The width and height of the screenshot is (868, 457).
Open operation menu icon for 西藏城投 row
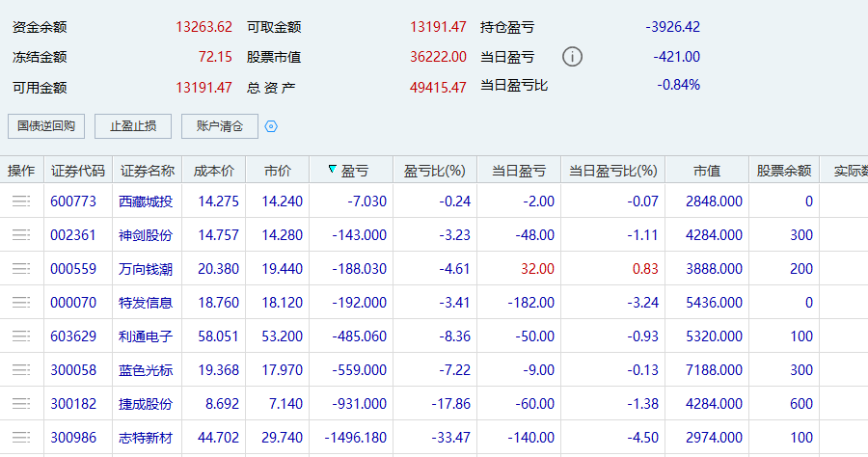pos(21,202)
